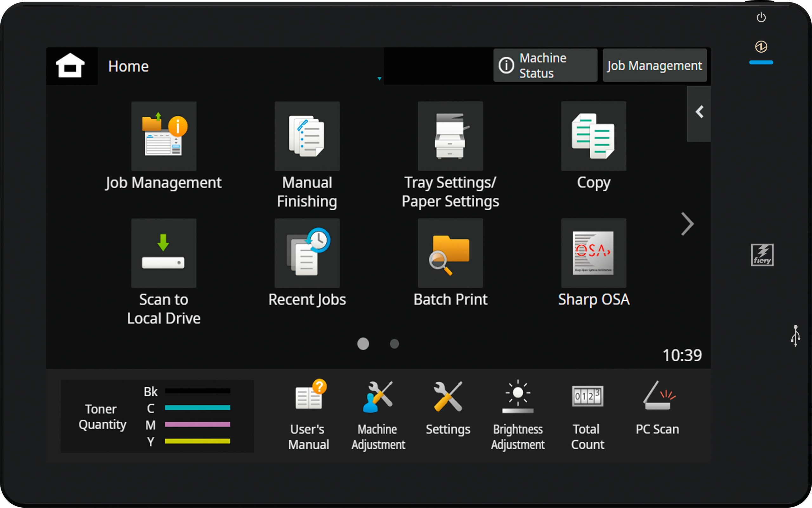Launch the Sharp OSA application
The width and height of the screenshot is (812, 508).
[x=593, y=253]
